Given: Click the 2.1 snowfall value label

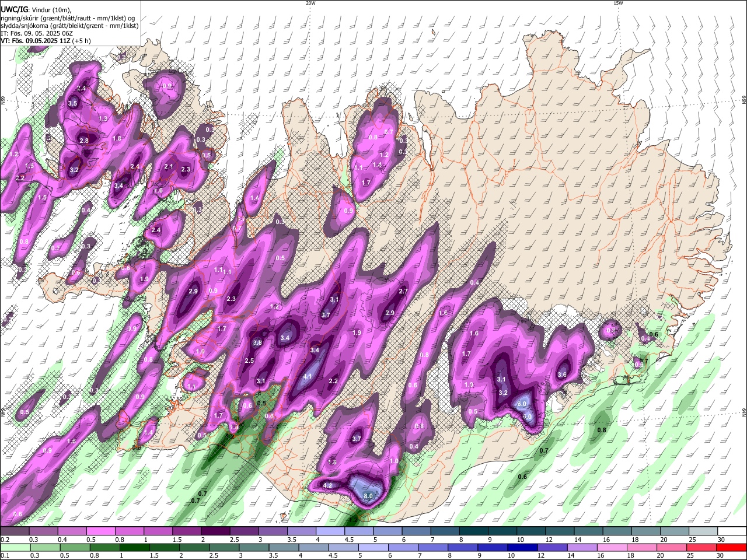Looking at the screenshot, I should click(x=169, y=166).
